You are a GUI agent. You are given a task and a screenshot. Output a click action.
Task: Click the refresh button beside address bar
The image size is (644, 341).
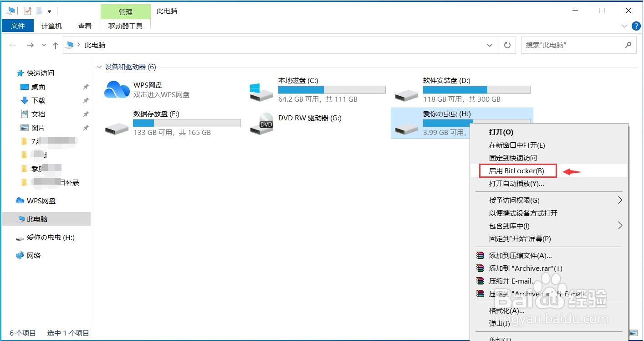507,45
